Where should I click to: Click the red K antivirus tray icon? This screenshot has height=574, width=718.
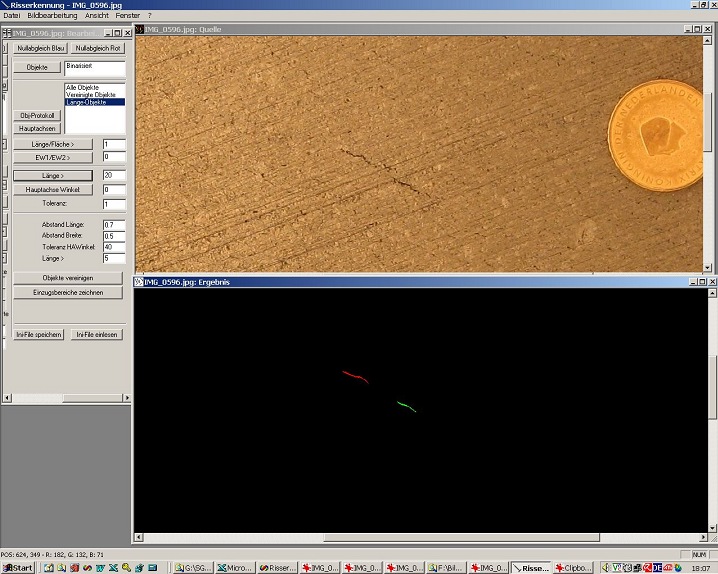pyautogui.click(x=647, y=568)
